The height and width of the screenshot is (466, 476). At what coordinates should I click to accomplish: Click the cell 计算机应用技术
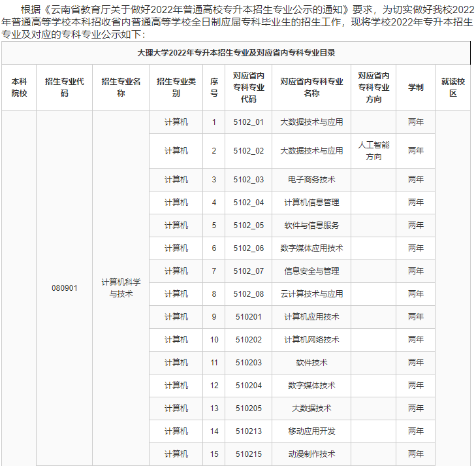pos(311,317)
